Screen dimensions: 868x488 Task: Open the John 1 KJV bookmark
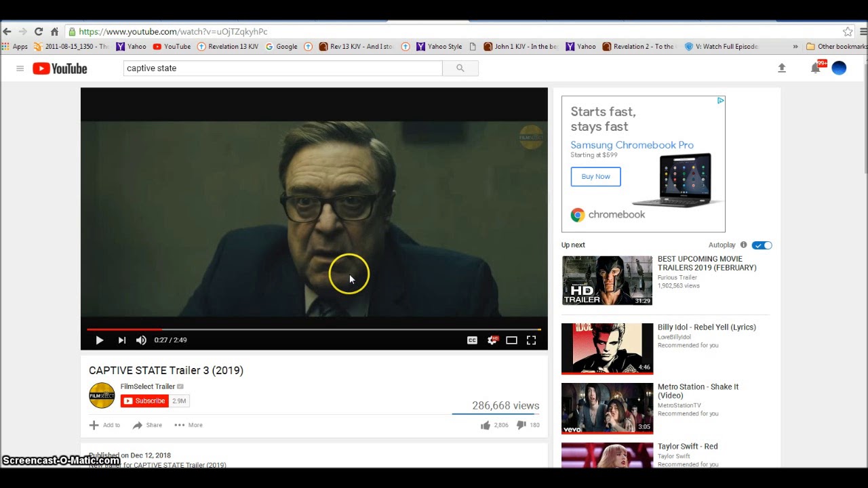(x=521, y=47)
